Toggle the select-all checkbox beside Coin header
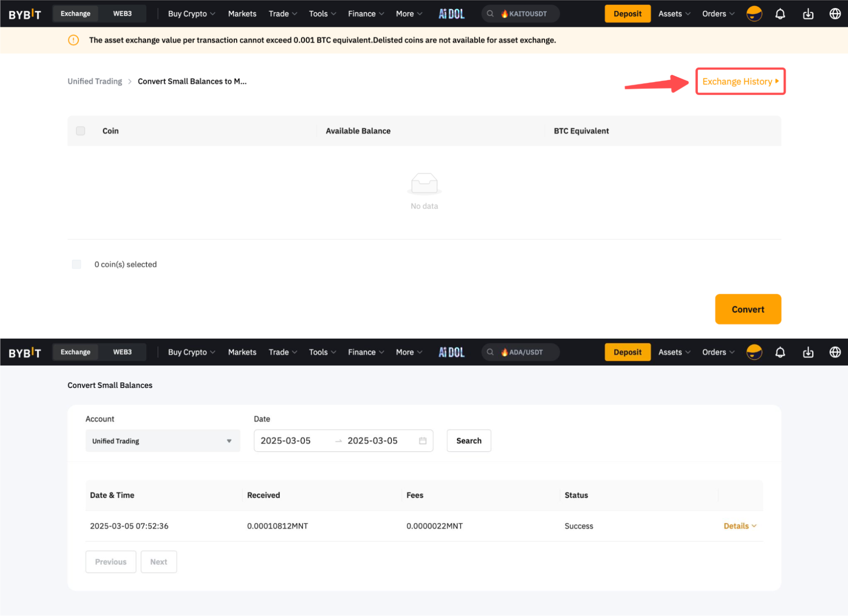Image resolution: width=848 pixels, height=616 pixels. click(x=81, y=131)
